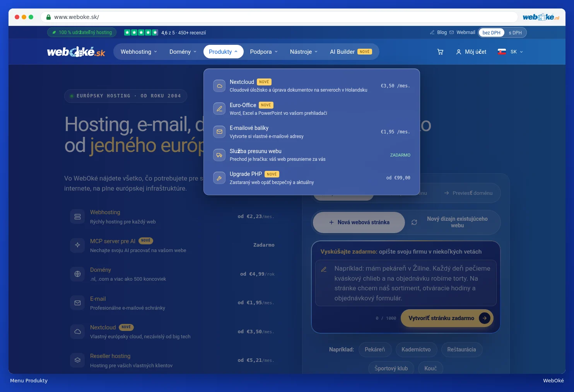The image size is (574, 392).
Task: Click the WebOké.sk logo
Action: pyautogui.click(x=76, y=52)
